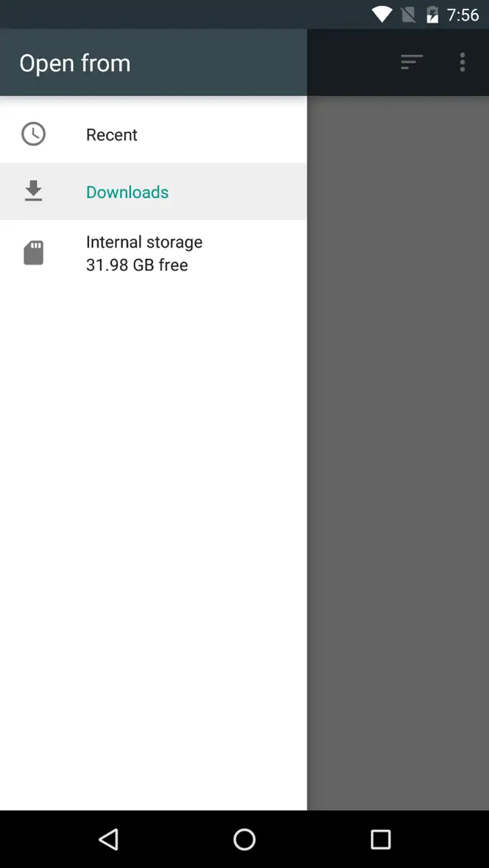Dismiss the drawer via the dimmed area
This screenshot has height=868, width=489.
(x=398, y=453)
